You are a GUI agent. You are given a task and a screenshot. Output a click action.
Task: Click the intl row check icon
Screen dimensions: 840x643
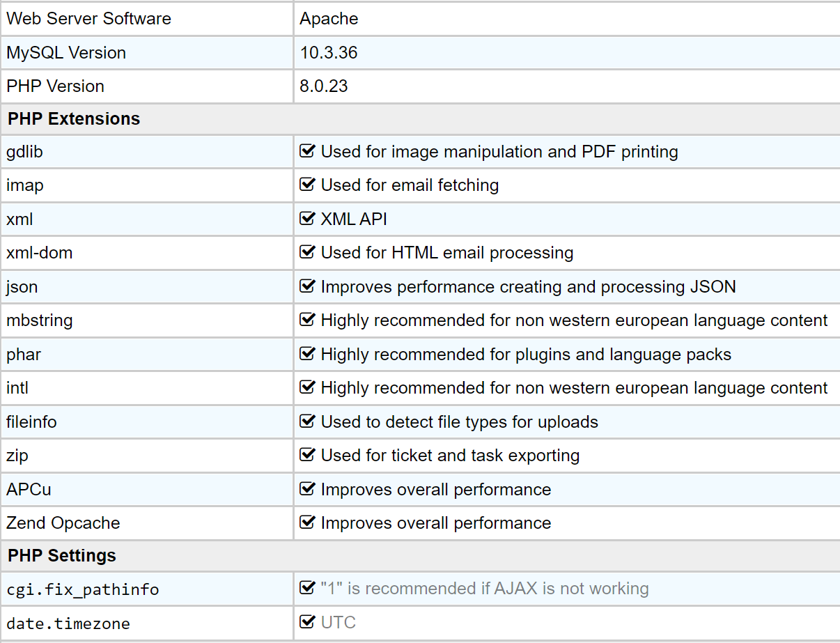click(x=307, y=388)
